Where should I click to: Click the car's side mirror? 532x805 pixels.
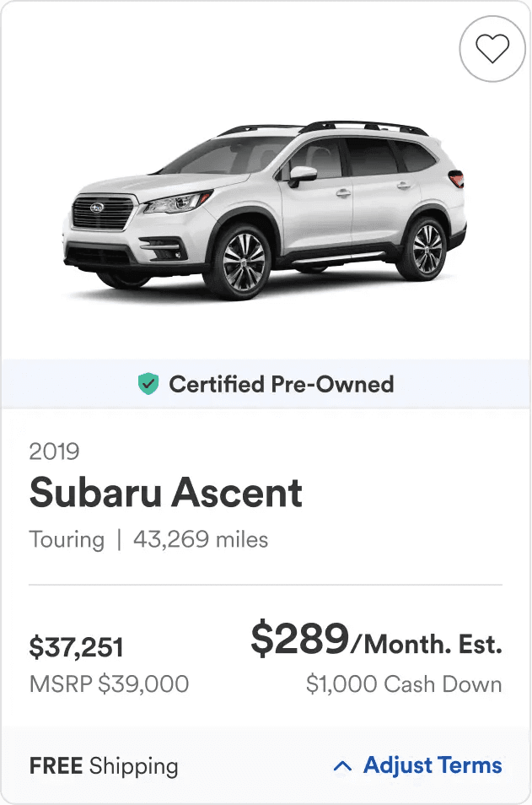pos(301,175)
